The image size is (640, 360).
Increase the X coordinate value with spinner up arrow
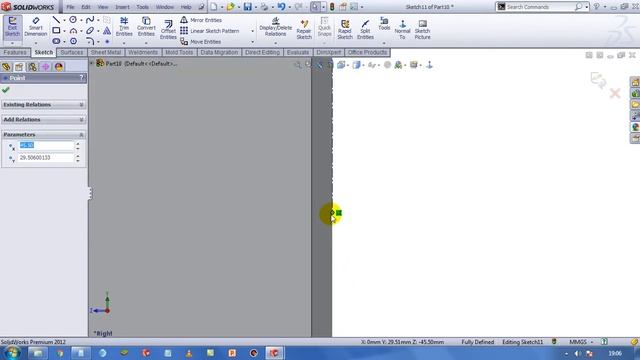78,143
